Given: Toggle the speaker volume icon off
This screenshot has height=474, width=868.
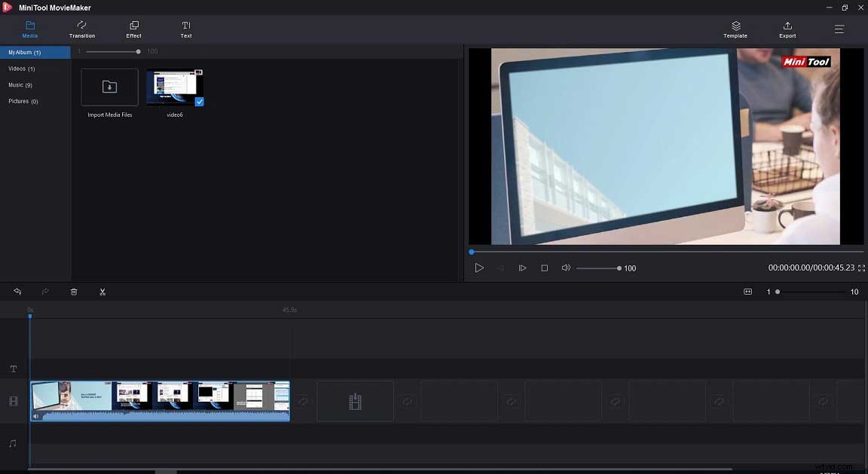Looking at the screenshot, I should 565,268.
